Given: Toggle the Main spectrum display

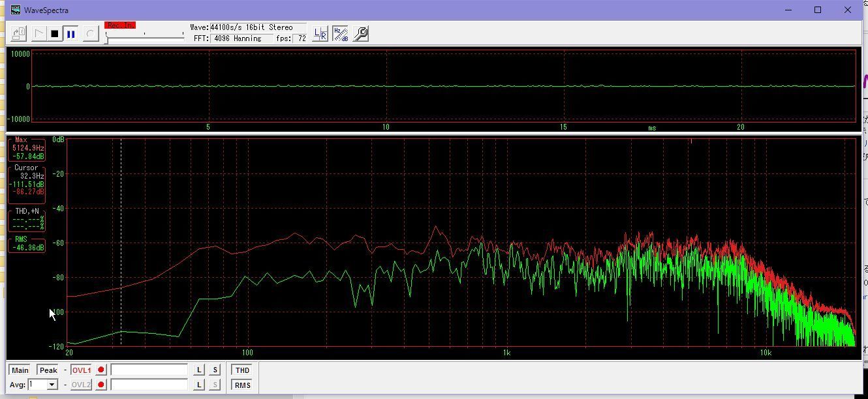Looking at the screenshot, I should [x=20, y=370].
